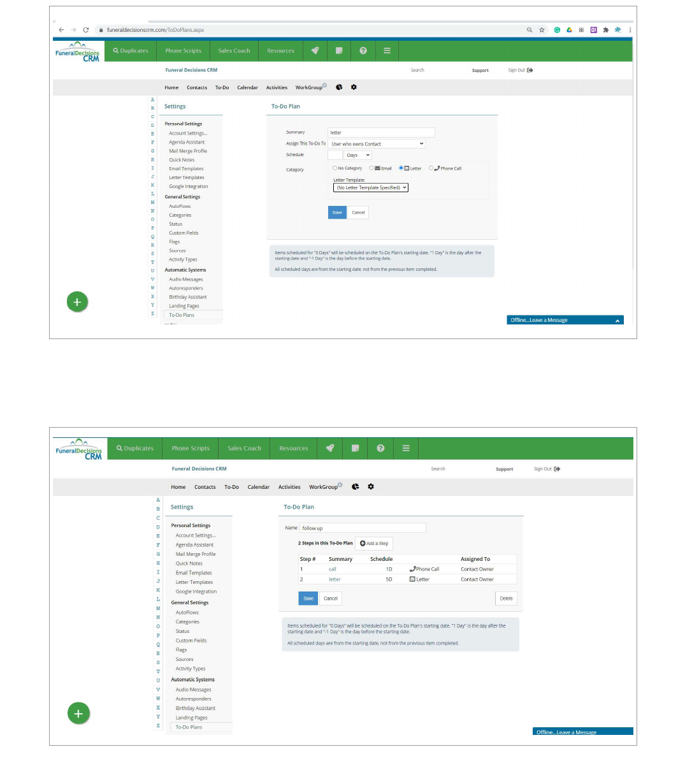685x784 pixels.
Task: Select the Phone Call category radio button
Action: point(431,168)
